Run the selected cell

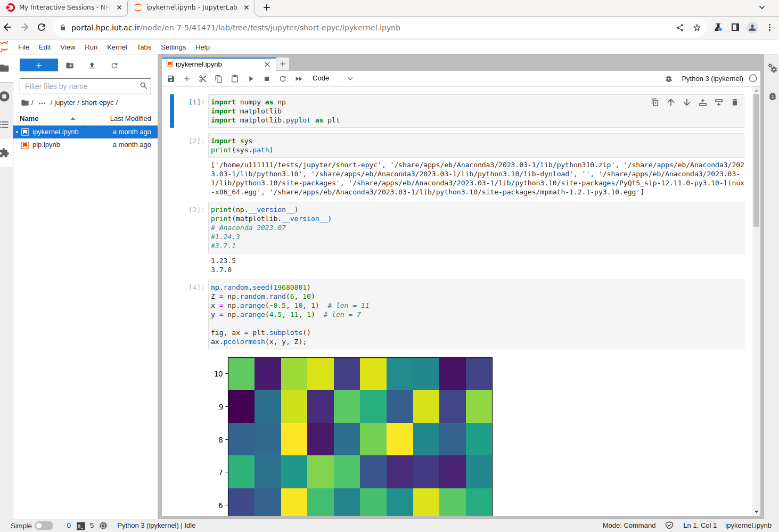point(251,79)
